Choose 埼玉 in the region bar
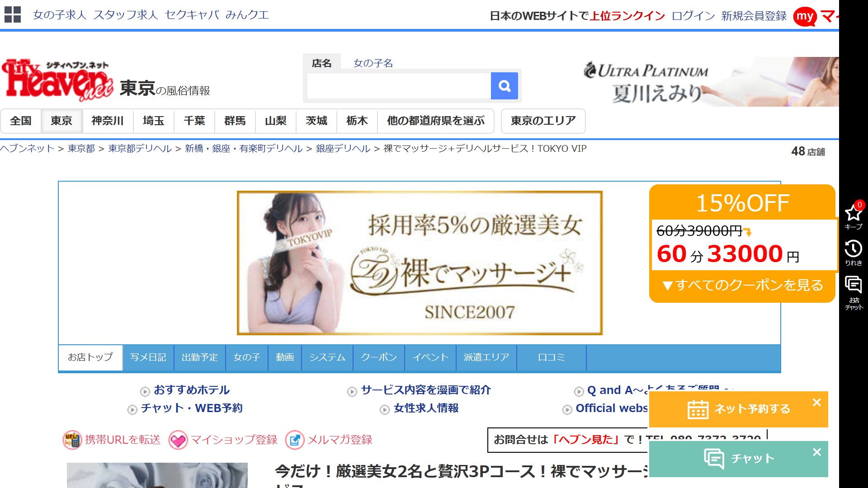Screen dimensions: 868x488 154,121
